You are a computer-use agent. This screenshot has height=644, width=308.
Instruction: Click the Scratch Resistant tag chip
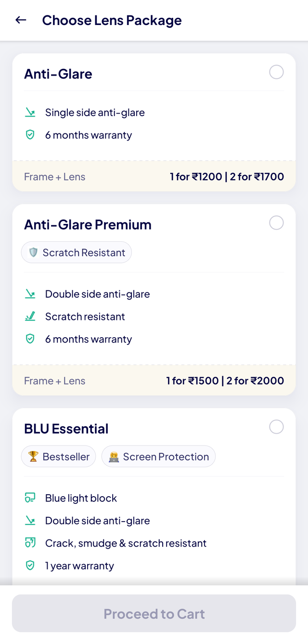(77, 253)
